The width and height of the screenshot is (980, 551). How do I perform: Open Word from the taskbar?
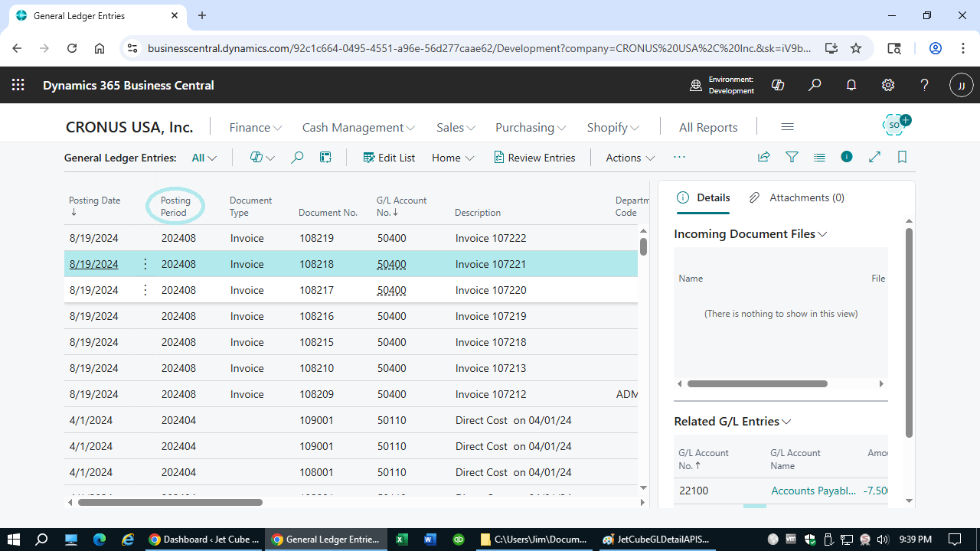click(430, 540)
